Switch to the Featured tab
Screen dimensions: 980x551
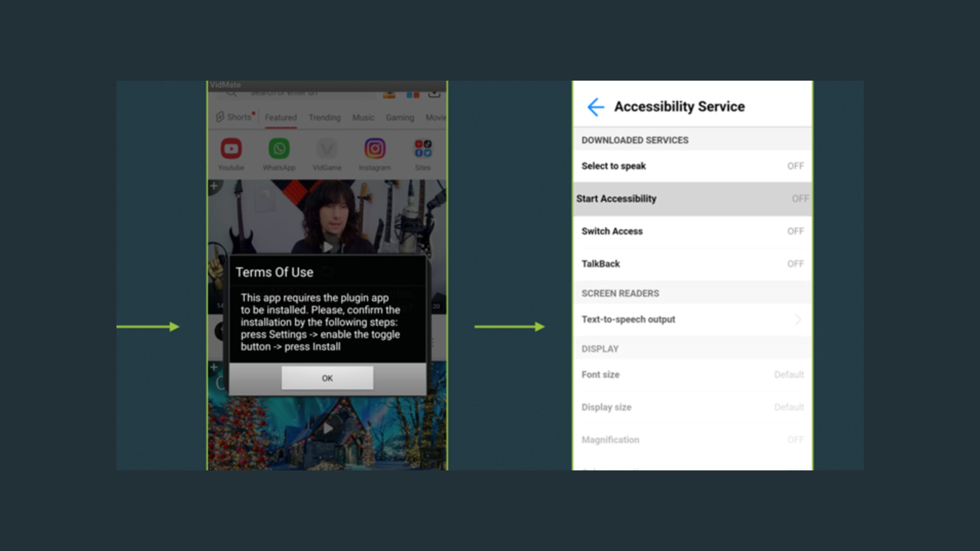click(x=281, y=117)
